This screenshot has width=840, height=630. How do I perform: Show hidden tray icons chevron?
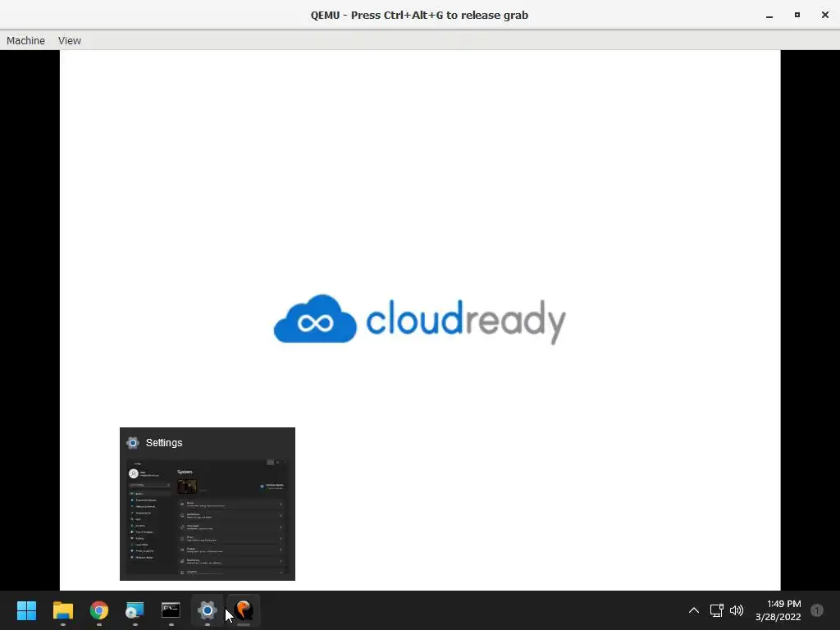tap(694, 610)
